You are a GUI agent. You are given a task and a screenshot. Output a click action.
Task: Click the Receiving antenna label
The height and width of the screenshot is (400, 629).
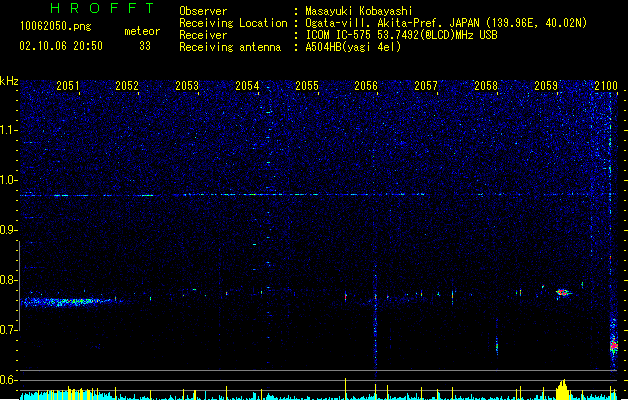230,47
